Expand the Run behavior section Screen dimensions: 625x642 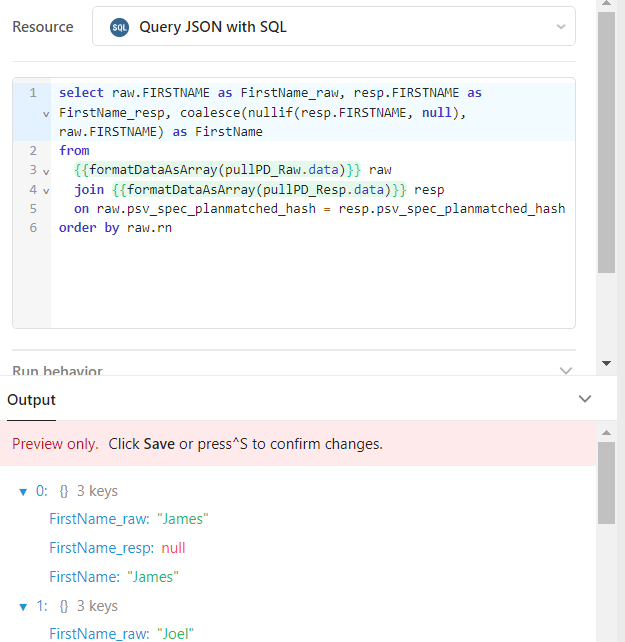pos(566,371)
